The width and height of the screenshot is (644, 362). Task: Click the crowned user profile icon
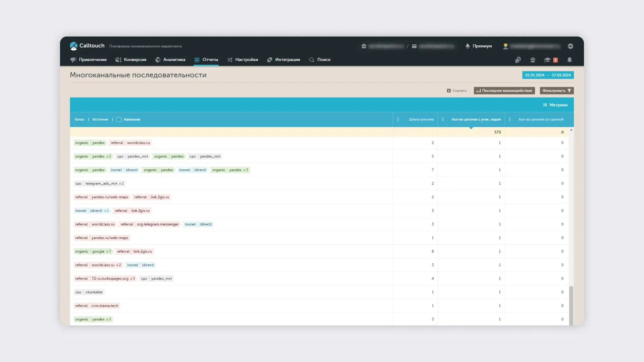coord(505,46)
